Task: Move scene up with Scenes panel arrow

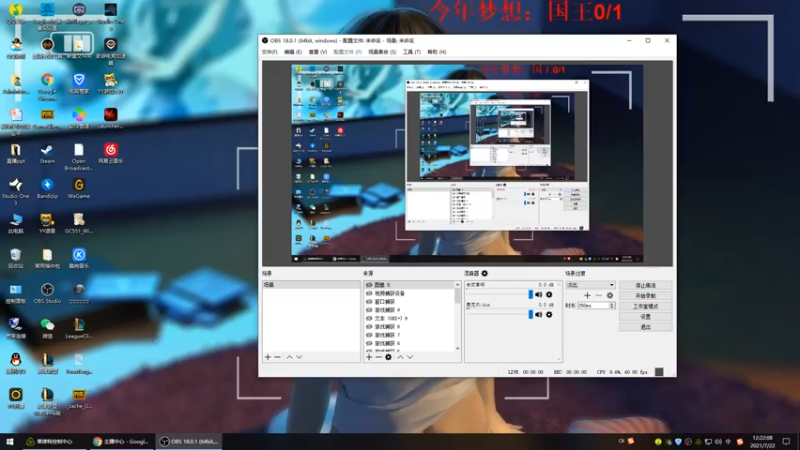Action: pos(289,357)
